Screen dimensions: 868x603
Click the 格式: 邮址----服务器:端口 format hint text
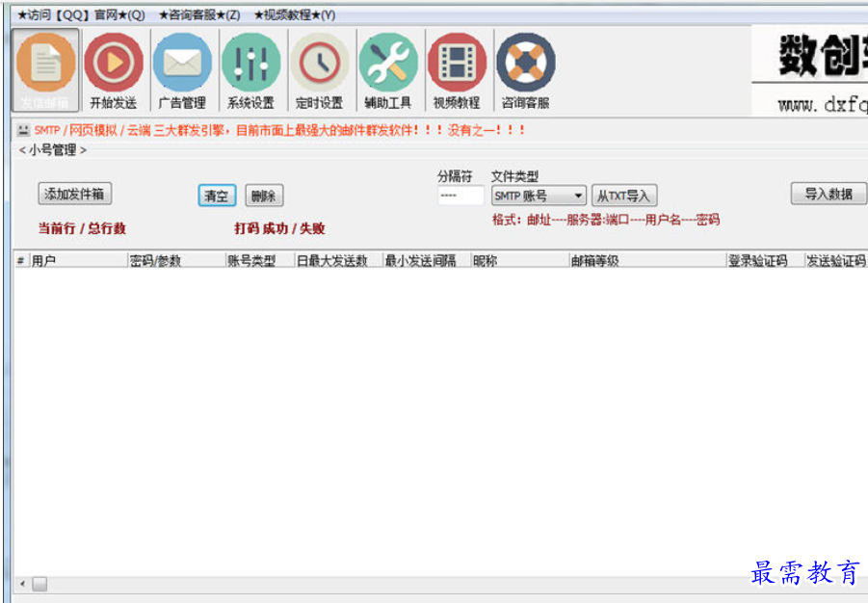[x=606, y=220]
